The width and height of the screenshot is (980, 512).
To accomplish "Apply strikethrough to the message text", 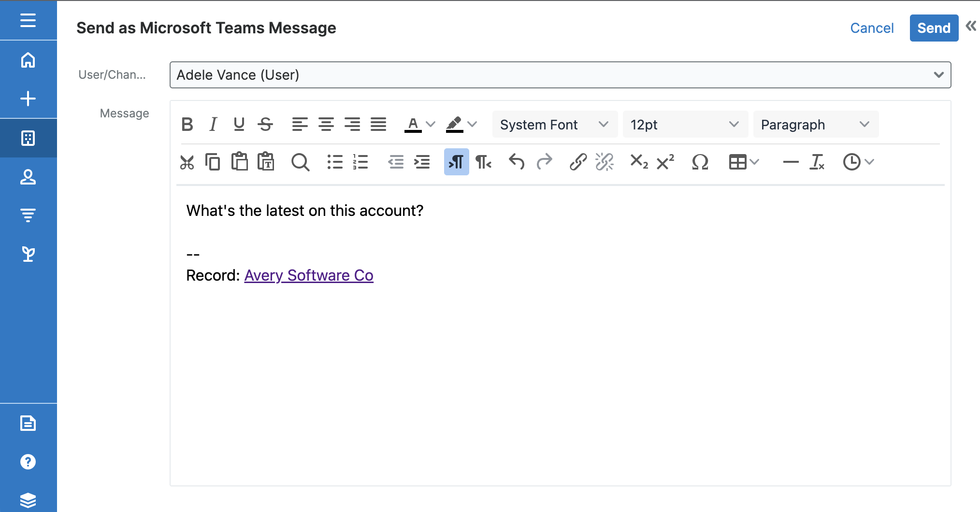I will point(265,124).
